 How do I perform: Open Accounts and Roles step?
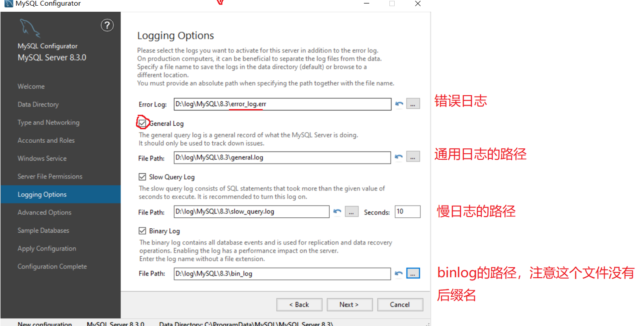tap(46, 140)
